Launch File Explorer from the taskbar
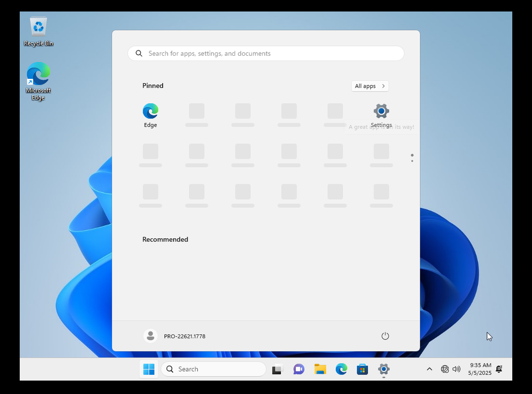532x394 pixels. pos(320,369)
